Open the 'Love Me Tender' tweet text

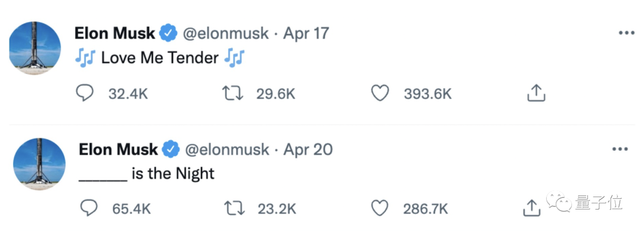click(160, 58)
